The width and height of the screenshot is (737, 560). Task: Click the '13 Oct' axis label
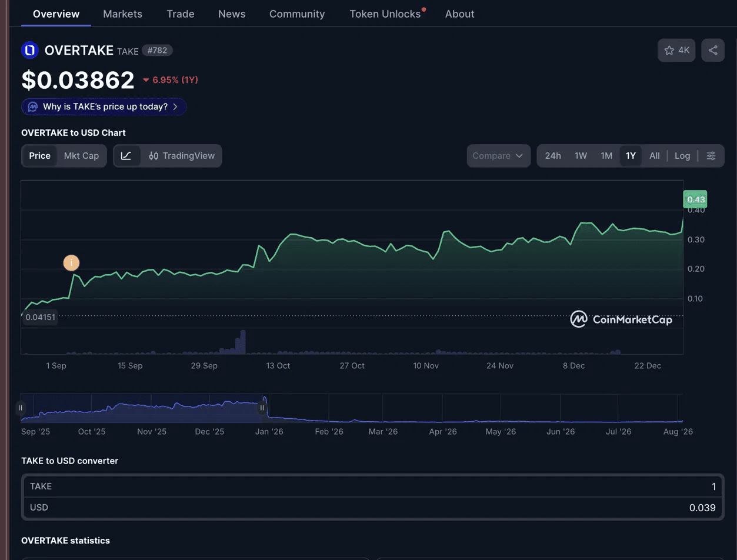[x=278, y=366]
